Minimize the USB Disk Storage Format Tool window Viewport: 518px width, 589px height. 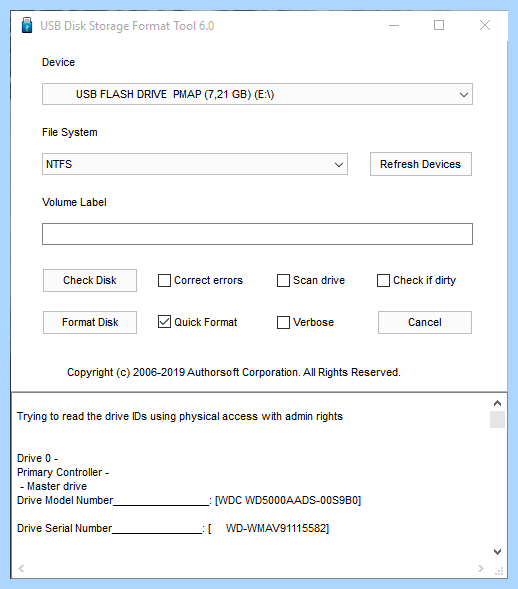tap(394, 26)
